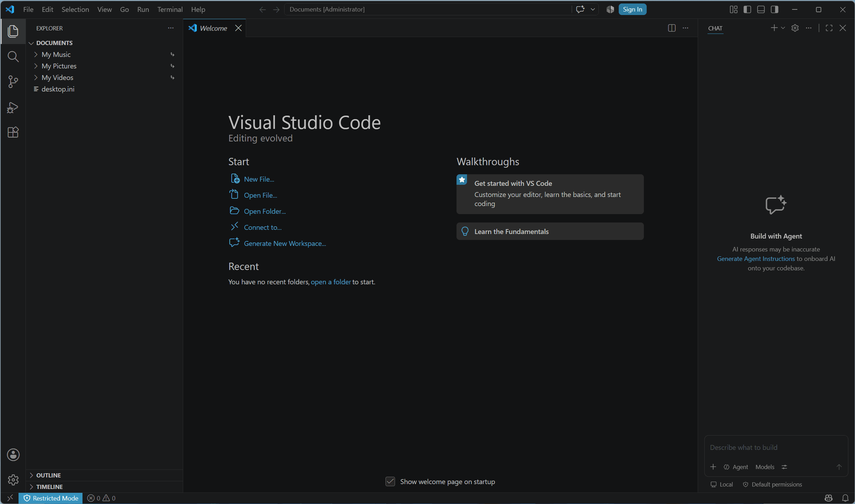This screenshot has height=504, width=855.
Task: Click the New File... link
Action: (x=259, y=179)
